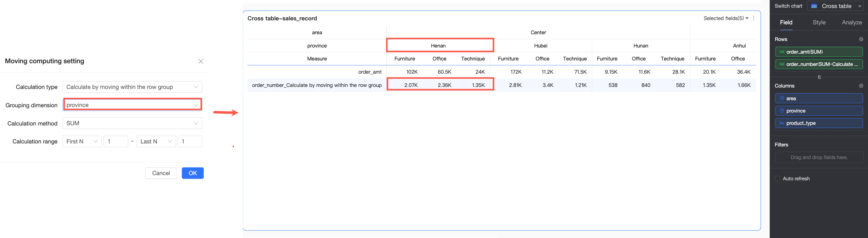Switch to the Analyze tab
868x238 pixels.
(852, 22)
